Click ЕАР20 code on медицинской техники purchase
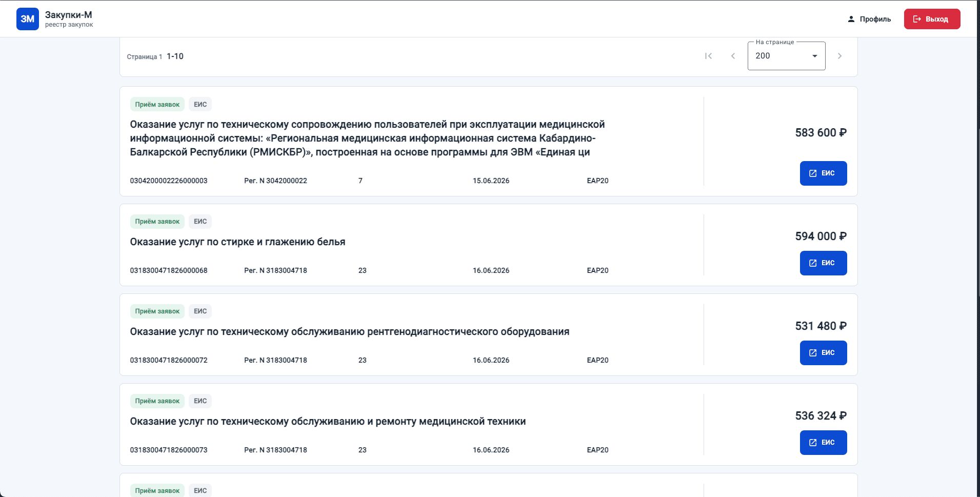 (597, 450)
